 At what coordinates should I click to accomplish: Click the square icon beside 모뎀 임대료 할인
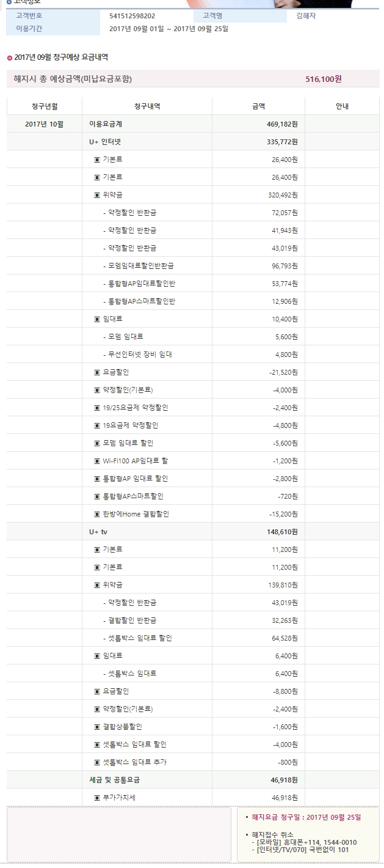97,443
